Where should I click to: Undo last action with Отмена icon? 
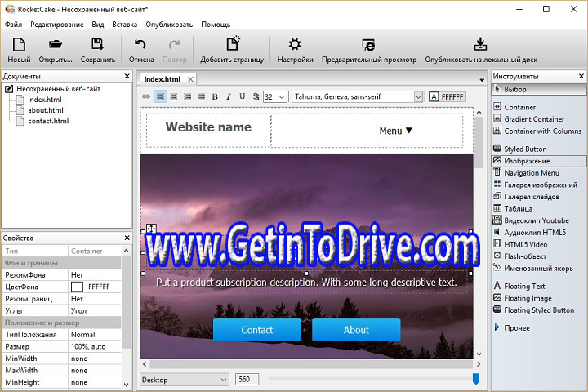[141, 50]
